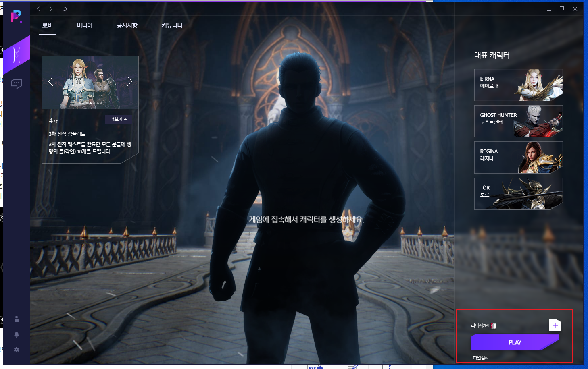This screenshot has width=588, height=369.
Task: Click the 리니지2M game label
Action: click(x=480, y=325)
